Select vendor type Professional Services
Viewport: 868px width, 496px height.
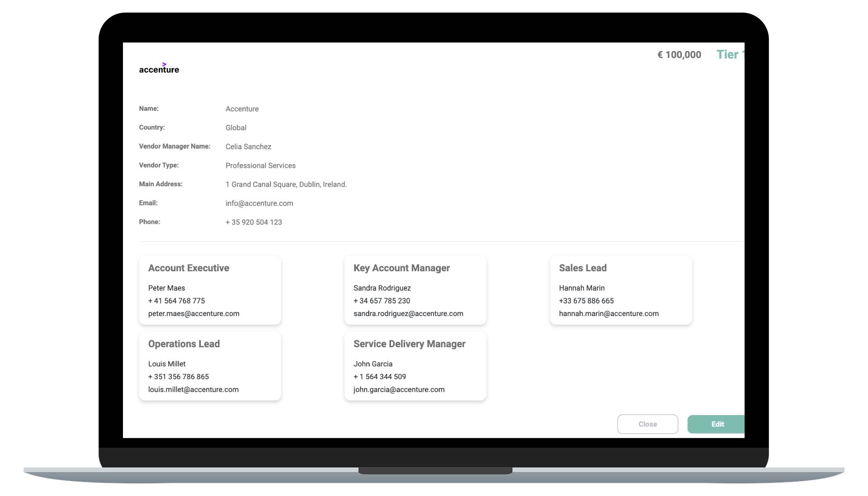[x=260, y=166]
